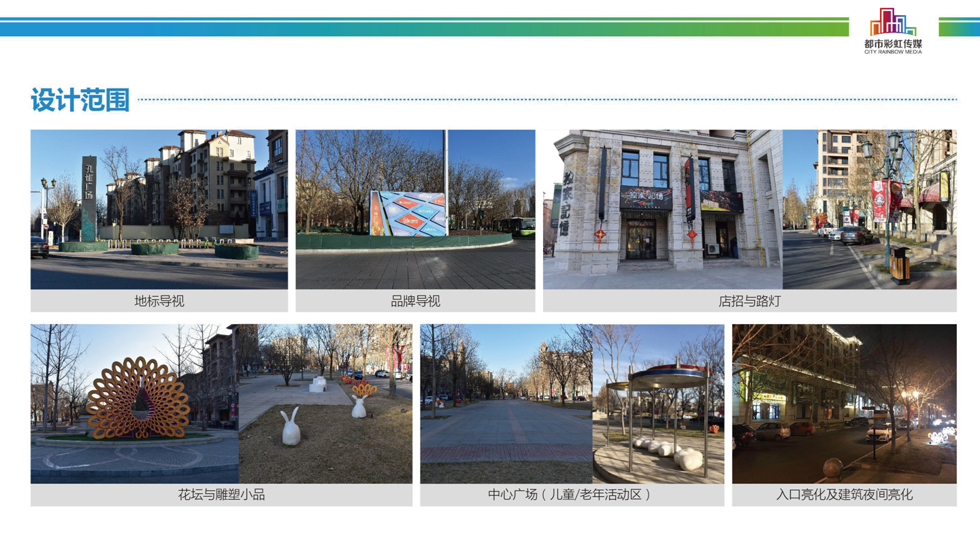
Task: Click the 都市彩虹传媒 text under the logo
Action: 893,44
